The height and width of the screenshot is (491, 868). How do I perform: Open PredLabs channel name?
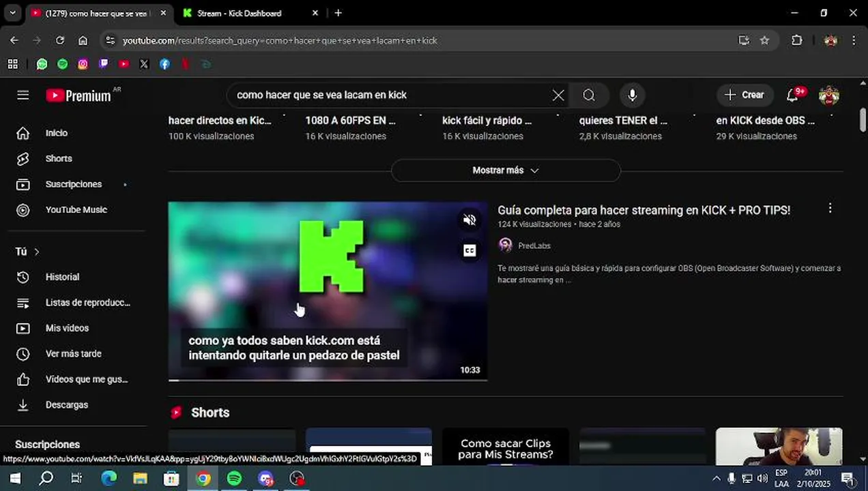[x=534, y=245]
